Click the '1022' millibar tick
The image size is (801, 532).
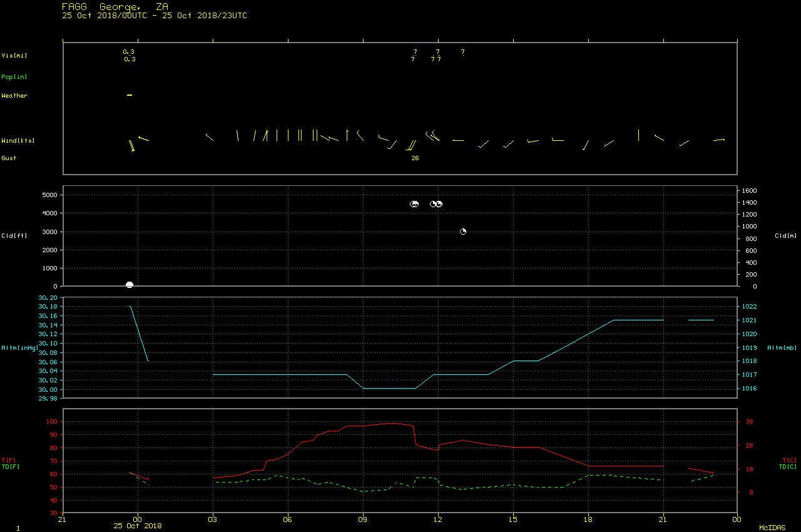coord(750,307)
